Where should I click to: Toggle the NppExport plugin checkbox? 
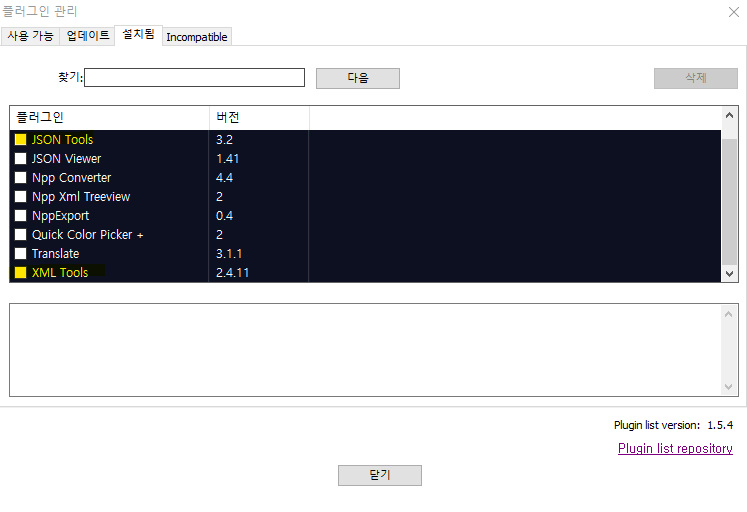(x=20, y=216)
